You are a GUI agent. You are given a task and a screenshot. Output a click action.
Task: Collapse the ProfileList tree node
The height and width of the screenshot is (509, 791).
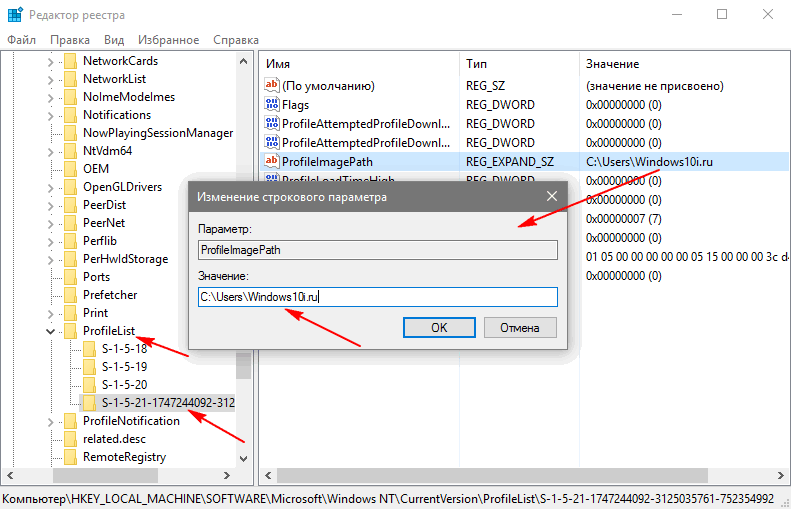pyautogui.click(x=50, y=331)
